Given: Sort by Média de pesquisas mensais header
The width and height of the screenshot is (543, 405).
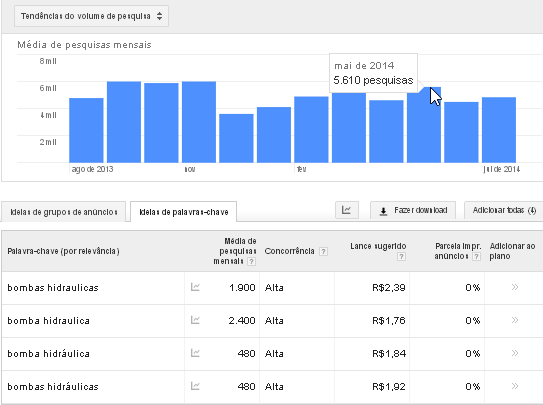Looking at the screenshot, I should (234, 251).
